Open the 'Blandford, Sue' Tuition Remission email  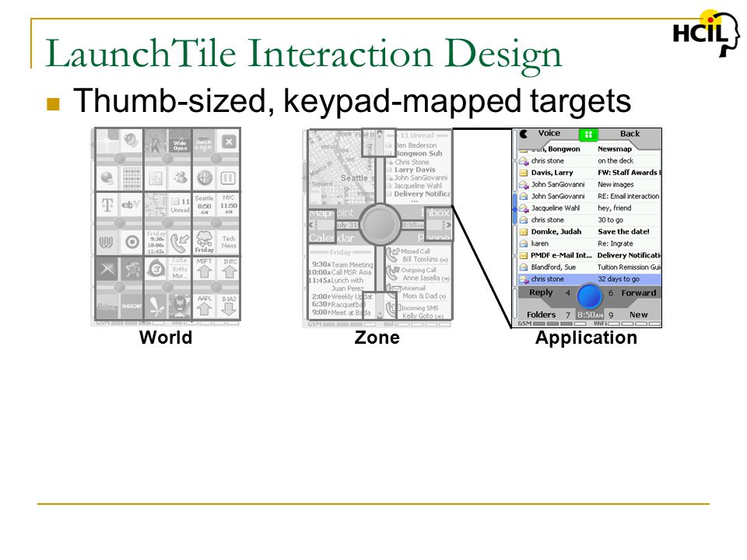click(x=590, y=267)
